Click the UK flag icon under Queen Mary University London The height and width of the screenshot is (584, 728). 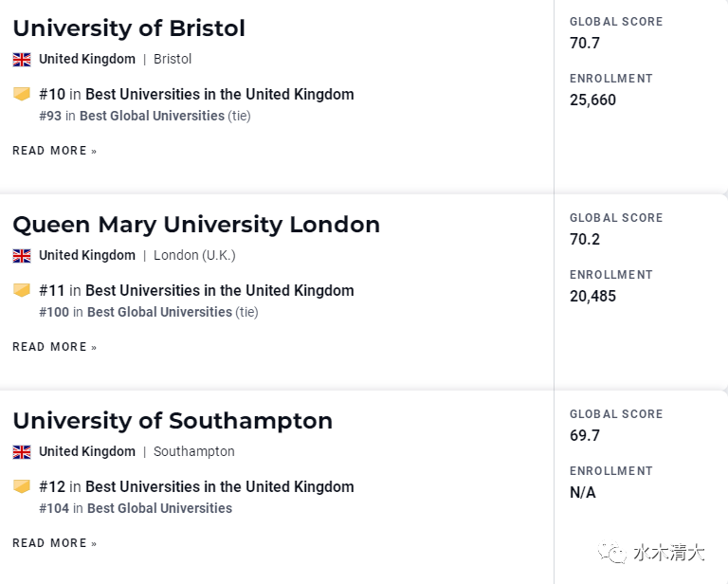click(x=22, y=256)
